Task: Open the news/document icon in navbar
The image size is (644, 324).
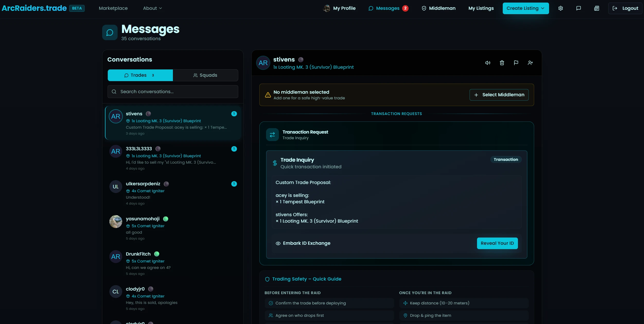Action: pos(597,8)
